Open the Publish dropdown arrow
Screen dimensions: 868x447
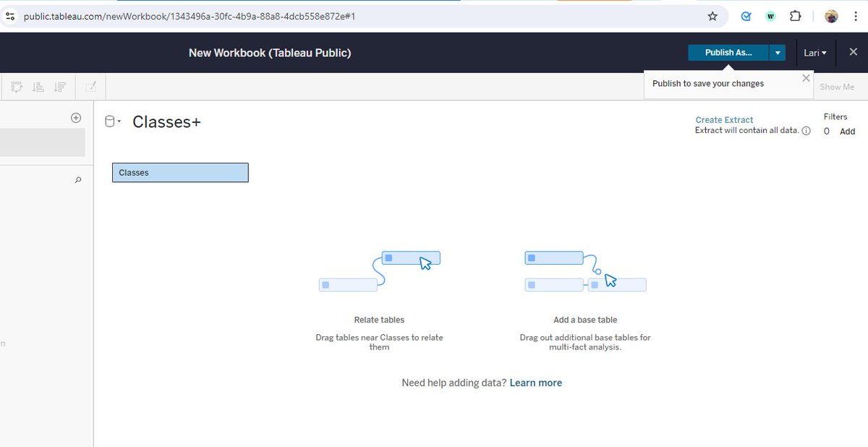coord(778,53)
